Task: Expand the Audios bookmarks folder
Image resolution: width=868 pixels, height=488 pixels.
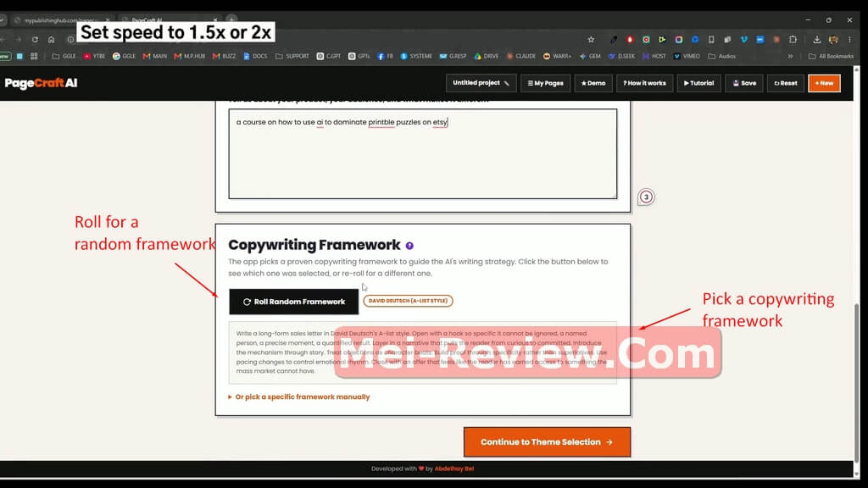Action: pyautogui.click(x=722, y=56)
